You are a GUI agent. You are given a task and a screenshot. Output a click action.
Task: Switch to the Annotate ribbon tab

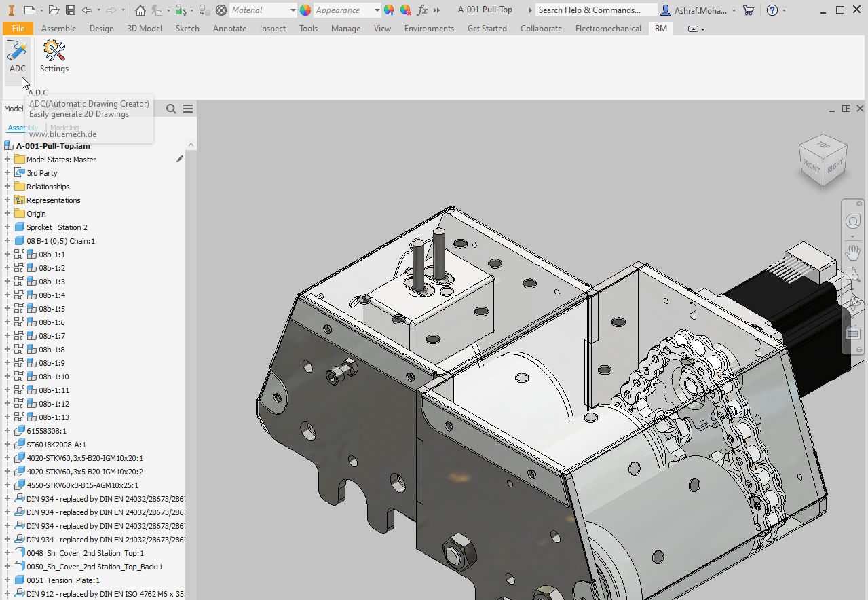point(229,29)
